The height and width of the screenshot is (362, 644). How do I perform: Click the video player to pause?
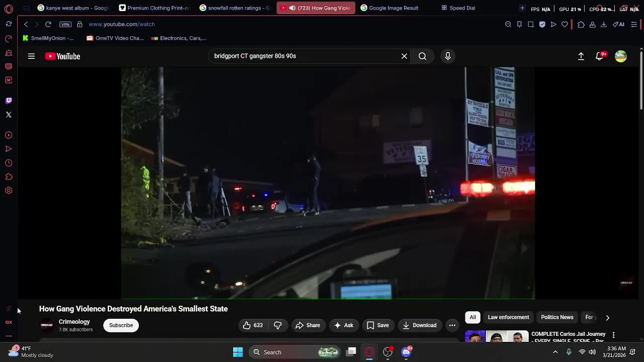[328, 183]
